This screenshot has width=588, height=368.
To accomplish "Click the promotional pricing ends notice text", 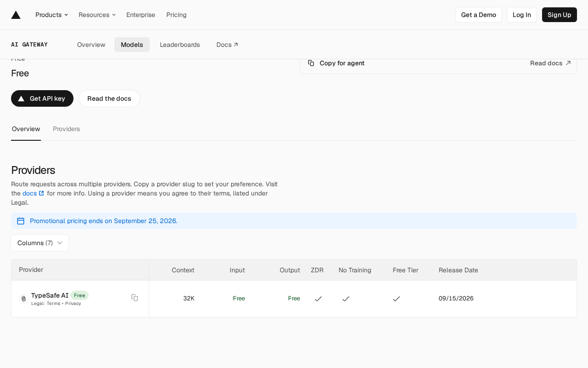I will (103, 221).
